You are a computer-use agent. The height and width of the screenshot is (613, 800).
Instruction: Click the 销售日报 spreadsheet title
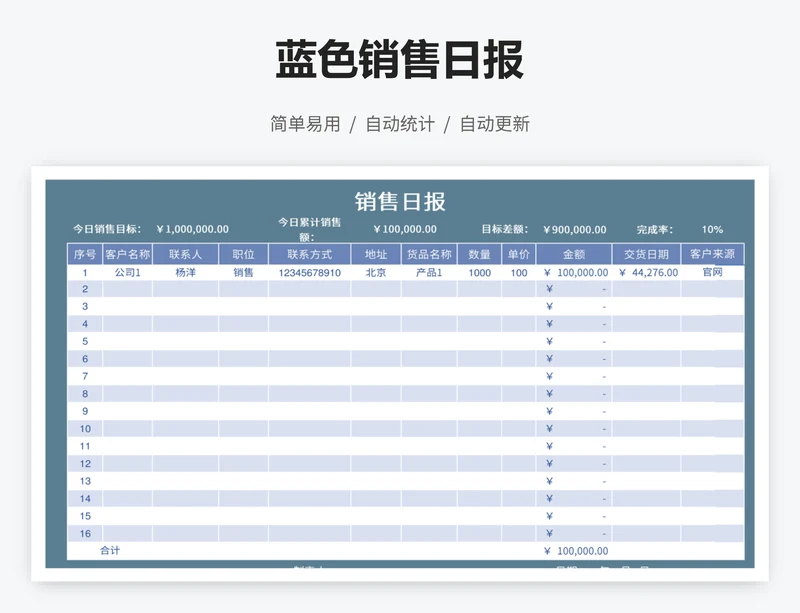tap(400, 202)
